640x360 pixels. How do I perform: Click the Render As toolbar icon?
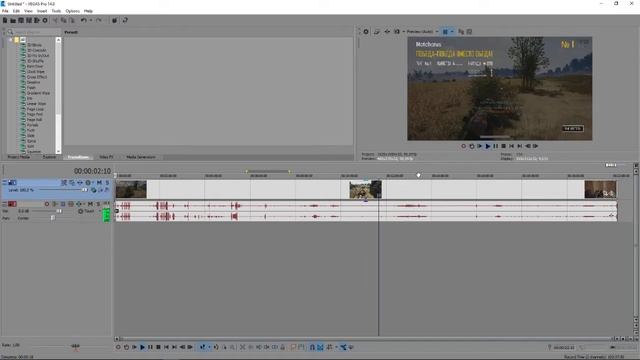point(37,20)
